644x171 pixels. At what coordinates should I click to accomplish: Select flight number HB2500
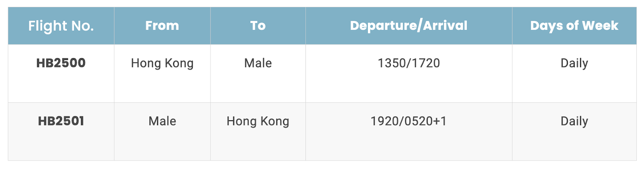click(61, 63)
